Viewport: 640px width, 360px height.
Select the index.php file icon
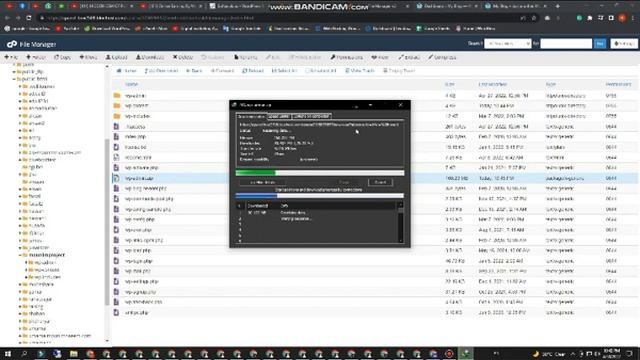tap(116, 137)
